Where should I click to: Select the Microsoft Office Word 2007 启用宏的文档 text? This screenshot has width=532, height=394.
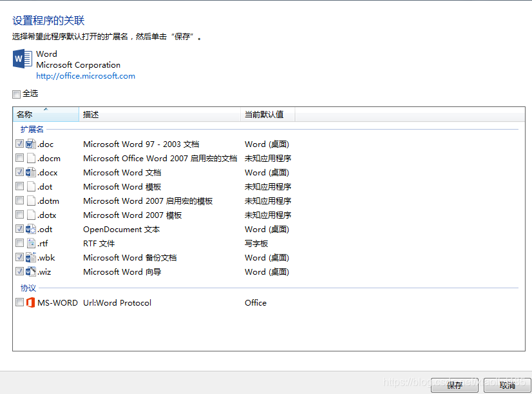[160, 158]
